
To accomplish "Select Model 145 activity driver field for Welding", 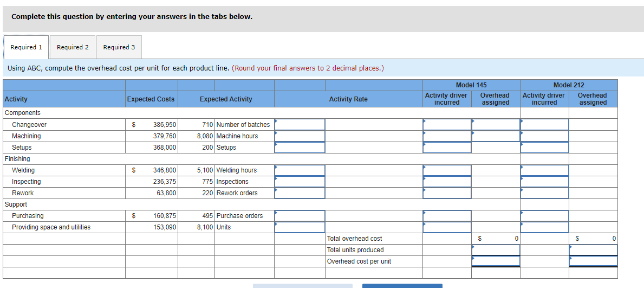I will click(447, 170).
